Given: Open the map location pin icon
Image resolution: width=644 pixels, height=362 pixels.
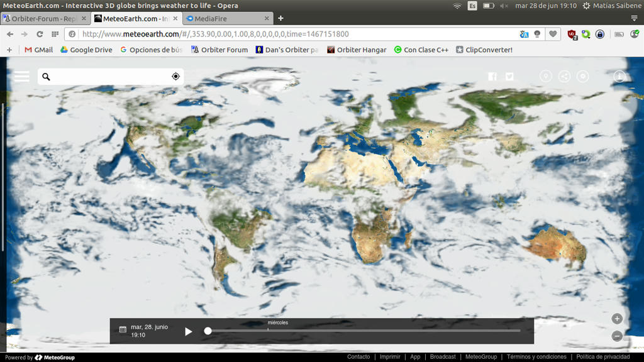Looking at the screenshot, I should pos(545,76).
